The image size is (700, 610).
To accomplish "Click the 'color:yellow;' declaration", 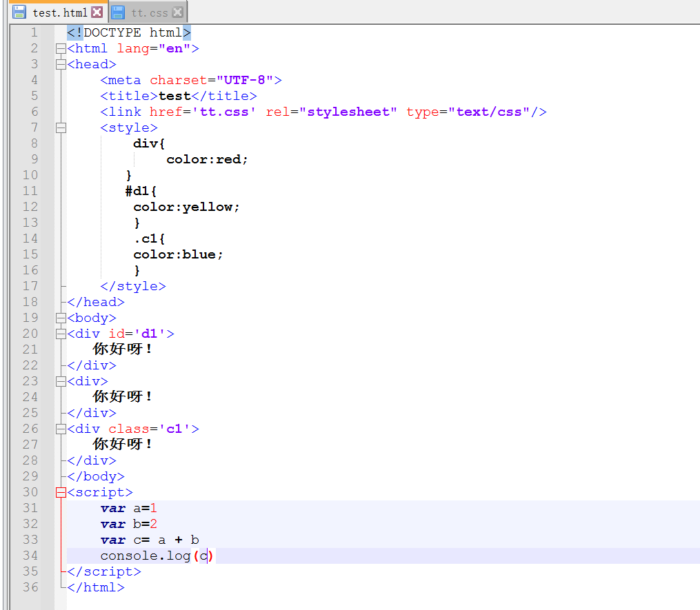I will 187,207.
